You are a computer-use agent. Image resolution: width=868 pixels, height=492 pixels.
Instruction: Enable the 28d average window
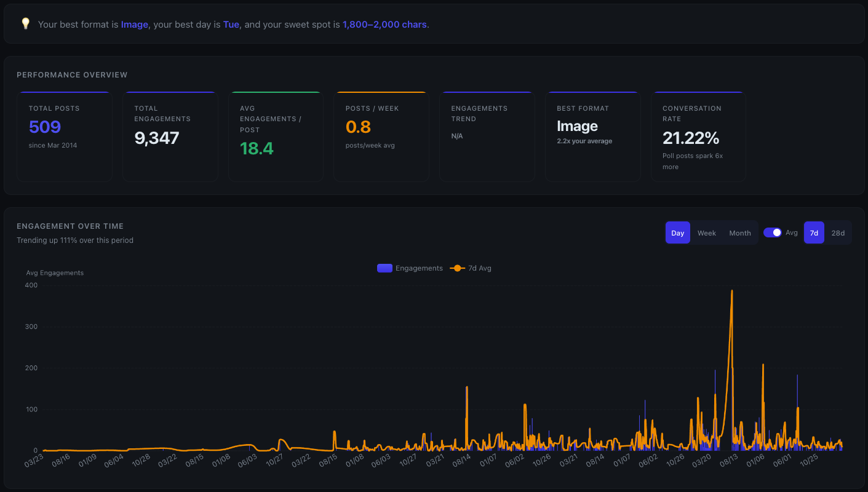838,232
